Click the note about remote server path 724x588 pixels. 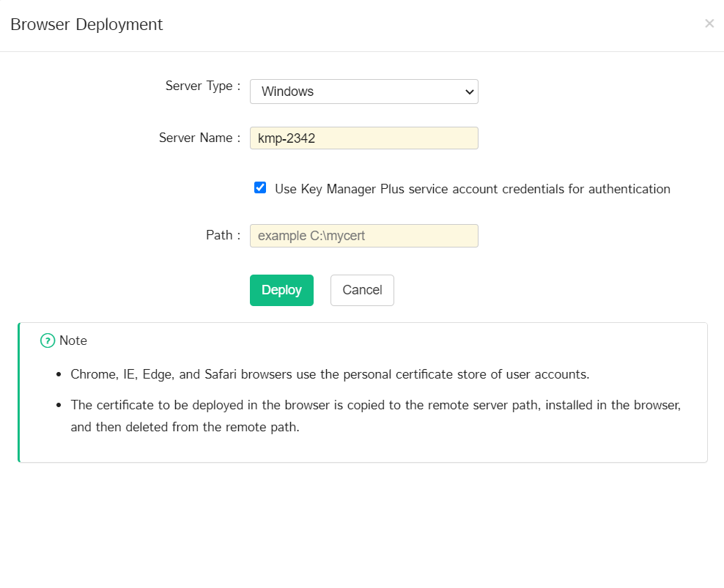[x=375, y=415]
